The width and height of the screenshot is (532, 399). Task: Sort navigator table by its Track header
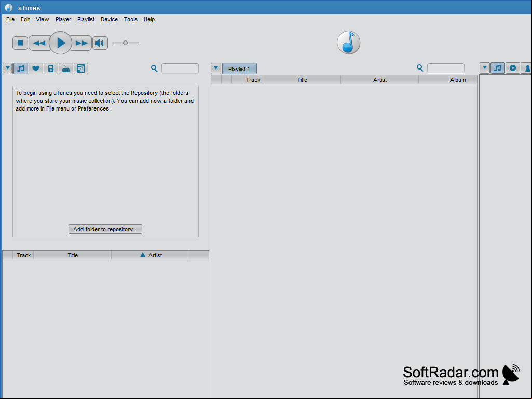click(23, 255)
